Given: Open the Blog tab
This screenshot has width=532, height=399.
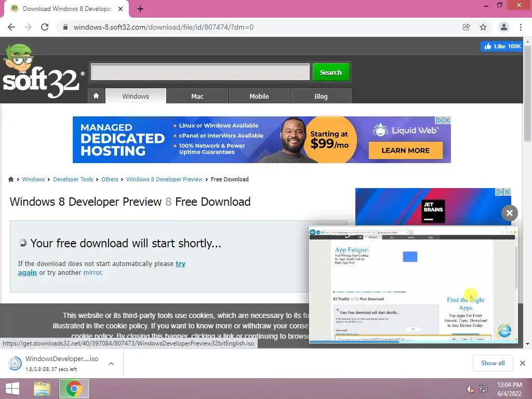Looking at the screenshot, I should tap(321, 96).
